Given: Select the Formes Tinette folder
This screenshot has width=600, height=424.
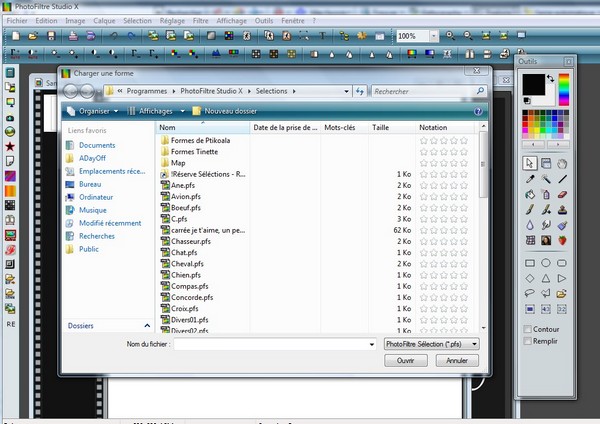Looking at the screenshot, I should click(x=194, y=152).
